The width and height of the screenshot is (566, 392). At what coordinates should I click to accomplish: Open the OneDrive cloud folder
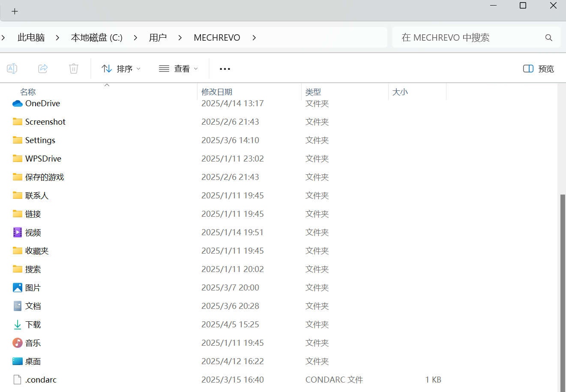click(42, 103)
